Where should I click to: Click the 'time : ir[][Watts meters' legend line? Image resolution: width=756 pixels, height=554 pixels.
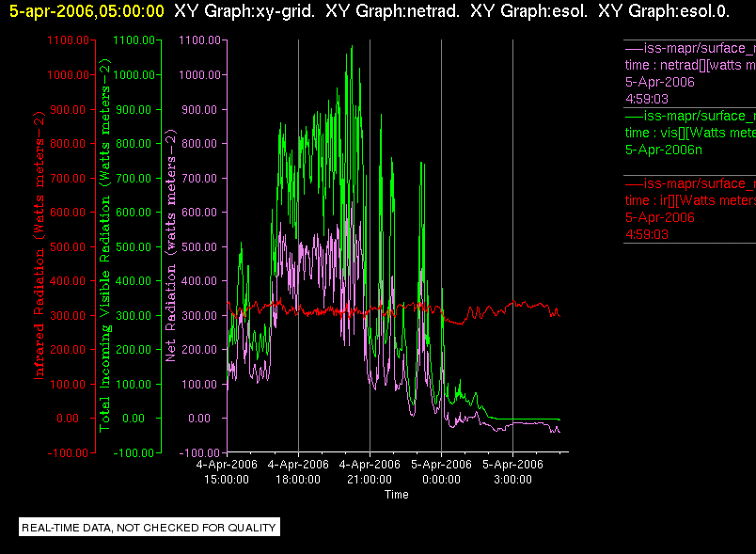(690, 200)
